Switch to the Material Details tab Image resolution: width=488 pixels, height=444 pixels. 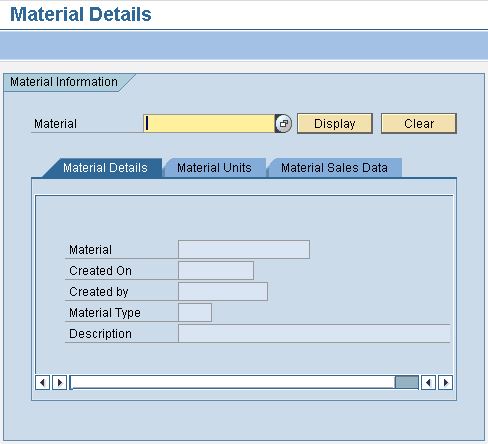point(105,168)
